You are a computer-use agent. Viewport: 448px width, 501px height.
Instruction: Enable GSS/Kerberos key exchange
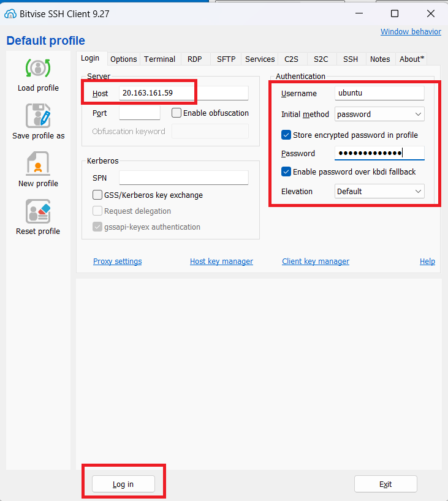point(97,195)
